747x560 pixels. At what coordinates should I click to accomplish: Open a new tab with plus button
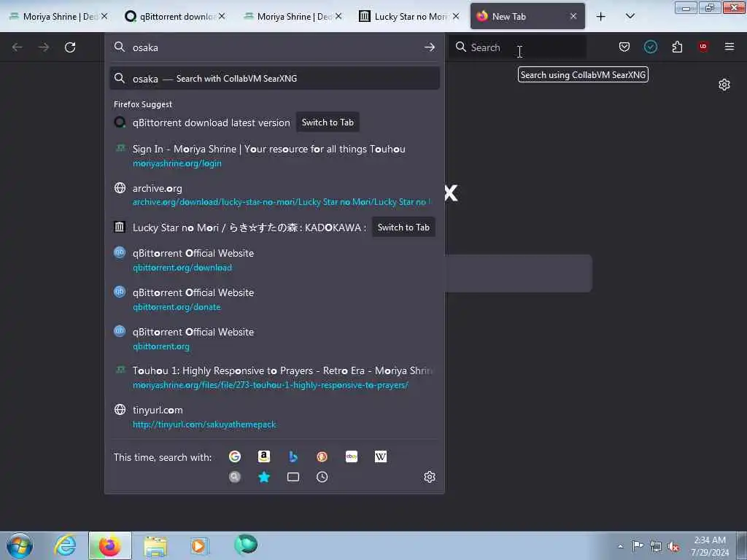click(601, 16)
